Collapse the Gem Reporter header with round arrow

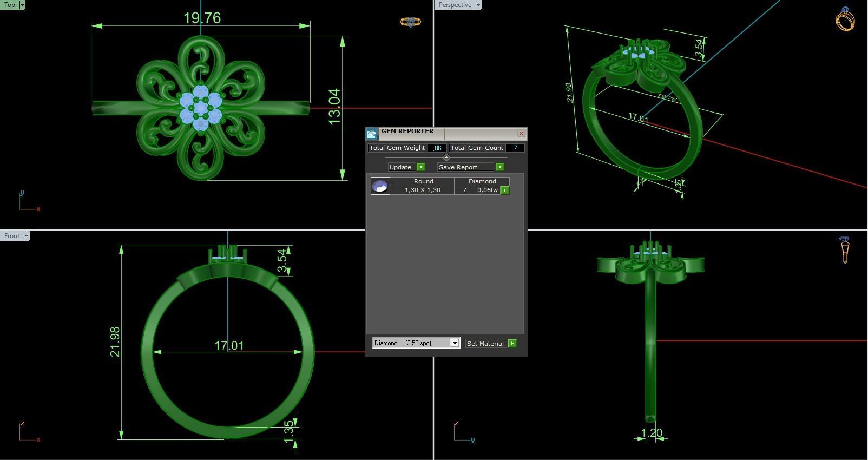tap(446, 157)
